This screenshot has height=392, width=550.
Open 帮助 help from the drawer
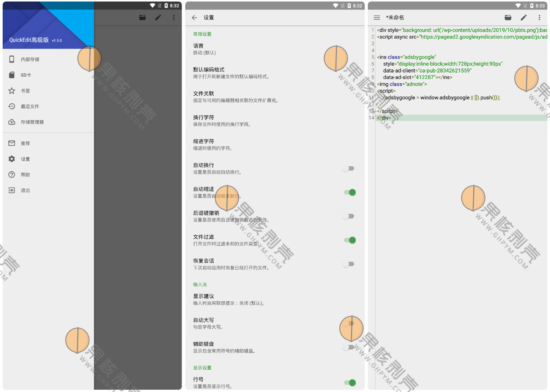48,175
